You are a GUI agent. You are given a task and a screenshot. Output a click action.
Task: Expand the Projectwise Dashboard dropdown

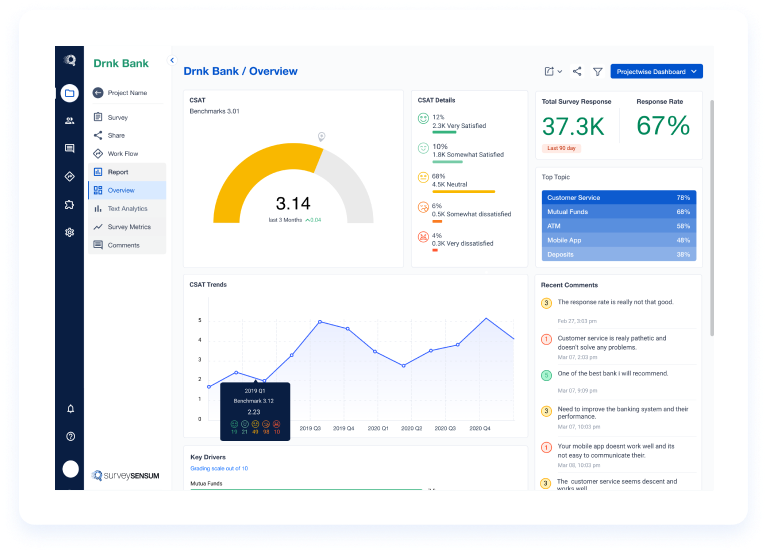click(x=656, y=71)
